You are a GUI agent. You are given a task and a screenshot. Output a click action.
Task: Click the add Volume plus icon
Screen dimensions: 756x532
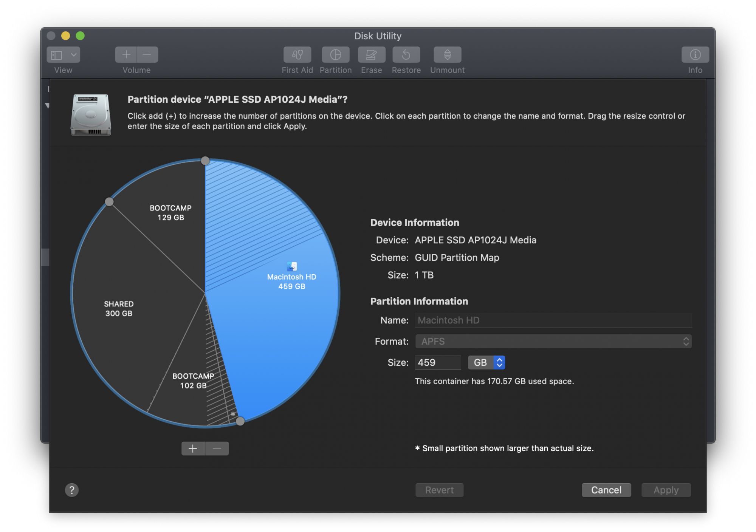click(x=126, y=55)
